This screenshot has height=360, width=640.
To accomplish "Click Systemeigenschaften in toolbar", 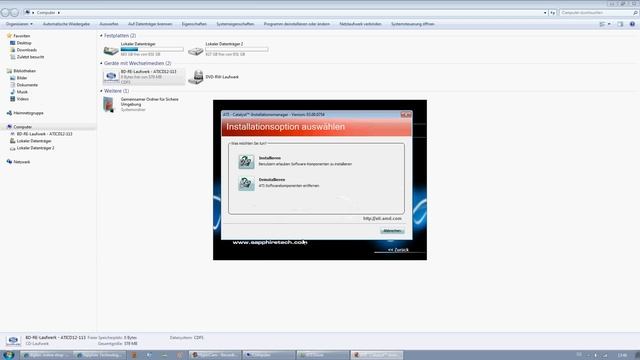I will click(235, 24).
